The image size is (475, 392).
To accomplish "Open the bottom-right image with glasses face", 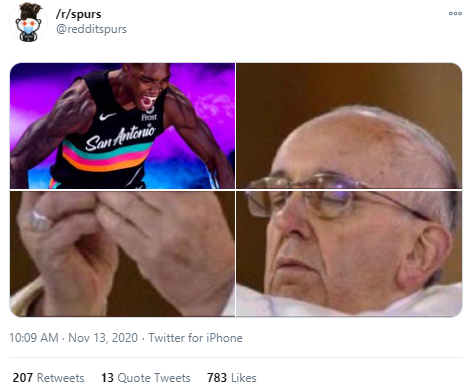I will point(349,254).
